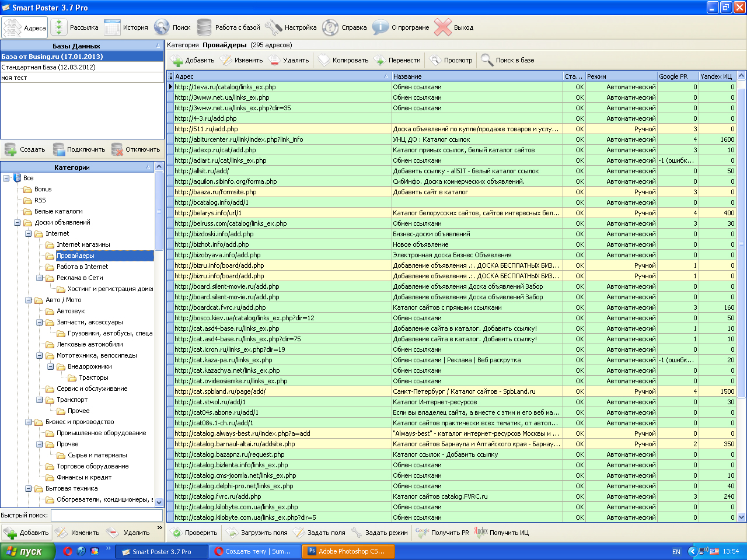Sort by Google PR column header

(x=676, y=76)
